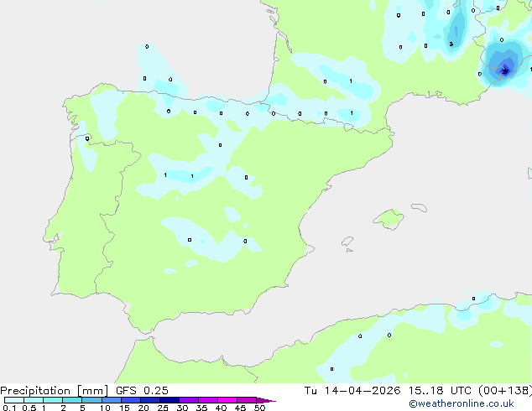Select the 5–10 mm legend color swatch
Viewport: 532px width, 411px height.
92,400
